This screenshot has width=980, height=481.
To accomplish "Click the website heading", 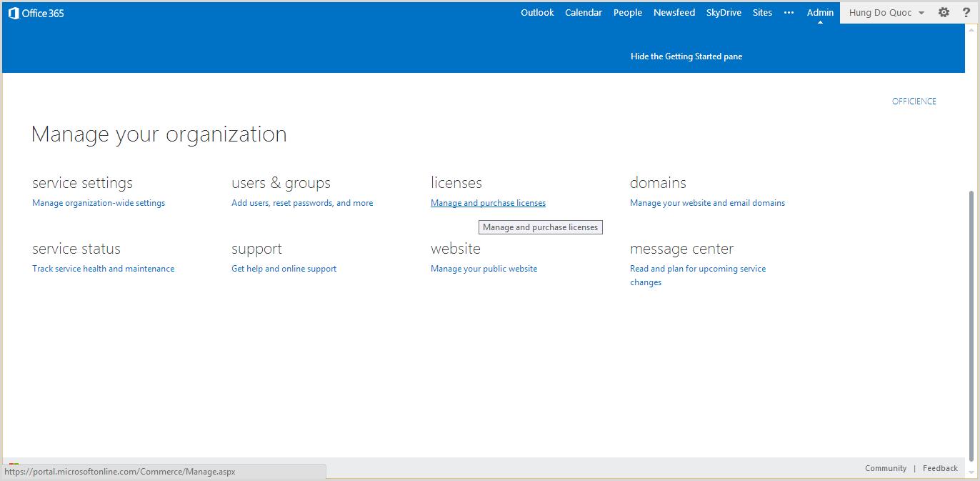I will click(456, 249).
